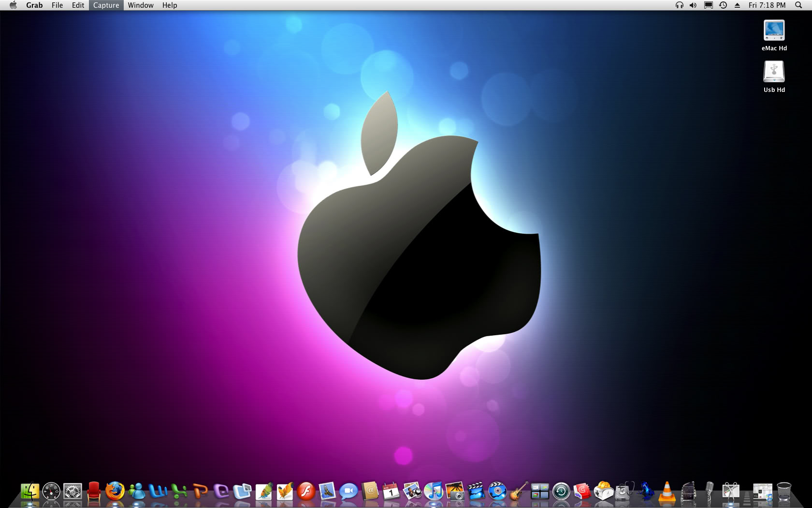Screen dimensions: 812x508
Task: Open VLC media player cone icon
Action: (x=667, y=492)
